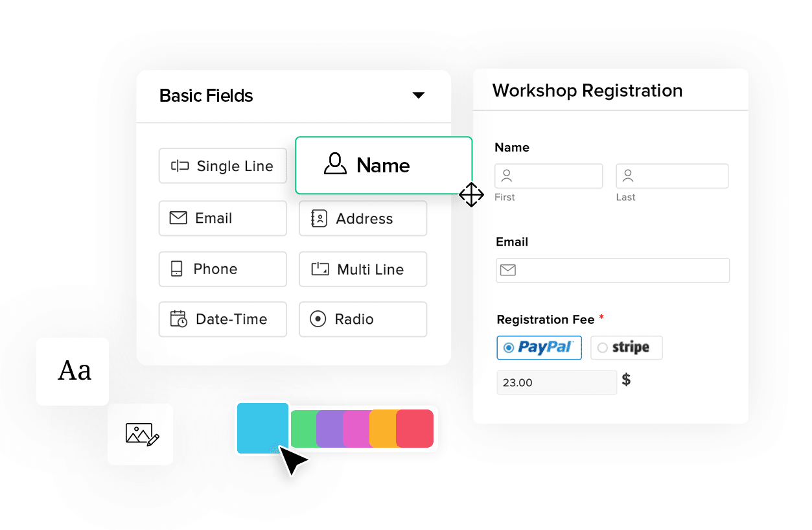
Task: Select the Multi Line field icon
Action: pos(320,269)
